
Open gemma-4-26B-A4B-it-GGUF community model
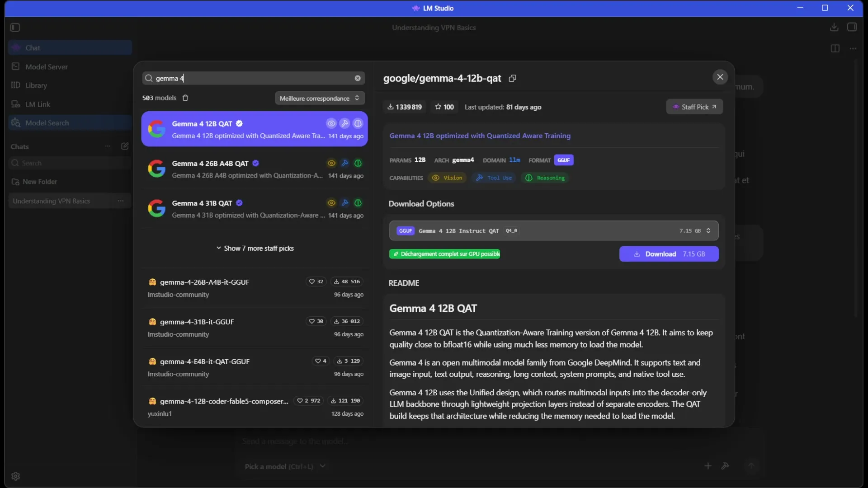254,288
